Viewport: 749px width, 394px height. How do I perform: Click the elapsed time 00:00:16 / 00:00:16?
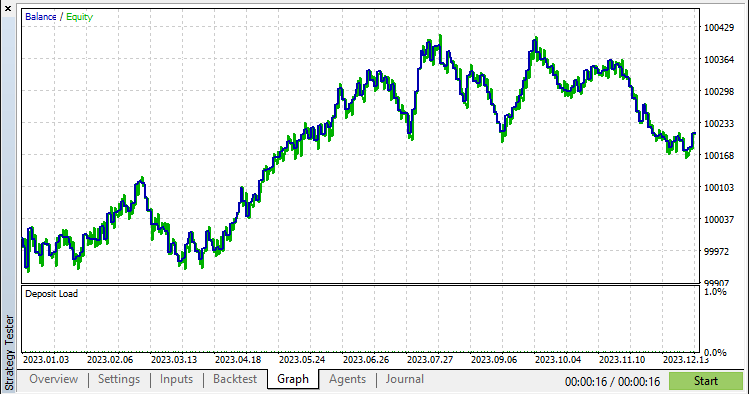pyautogui.click(x=612, y=382)
